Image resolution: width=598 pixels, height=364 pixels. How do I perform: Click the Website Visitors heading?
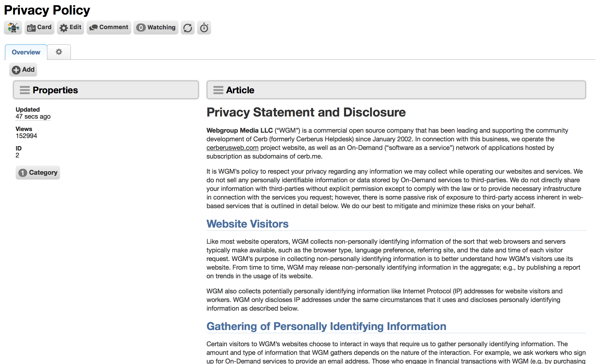pos(248,224)
